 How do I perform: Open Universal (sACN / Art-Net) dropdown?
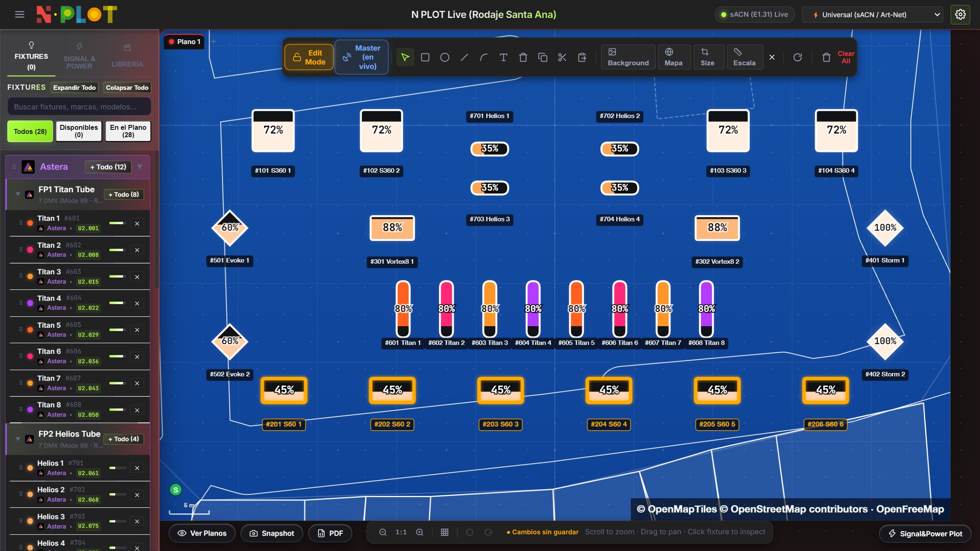tap(872, 15)
